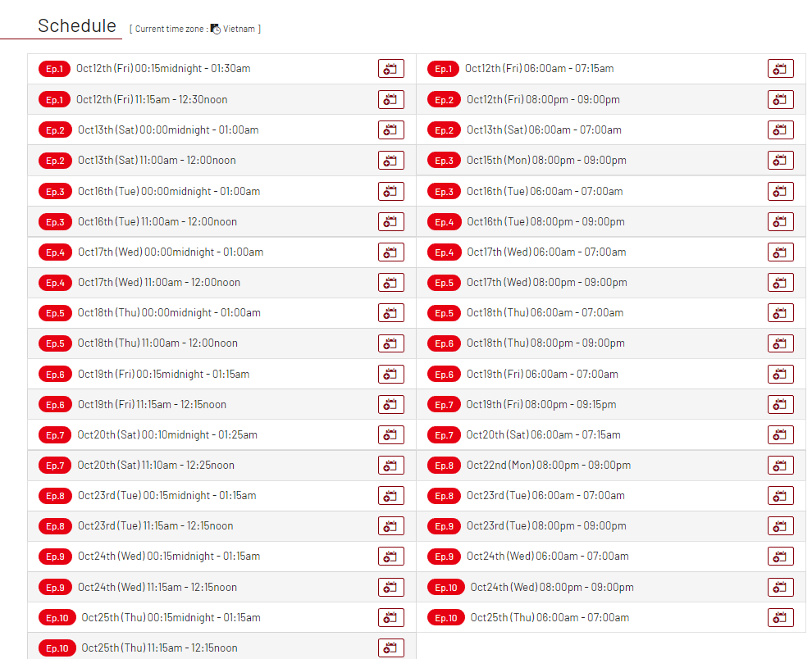Add Oct18th (Thu) 08:00pm Ep.6 to calendar
812x659 pixels.
tap(780, 343)
